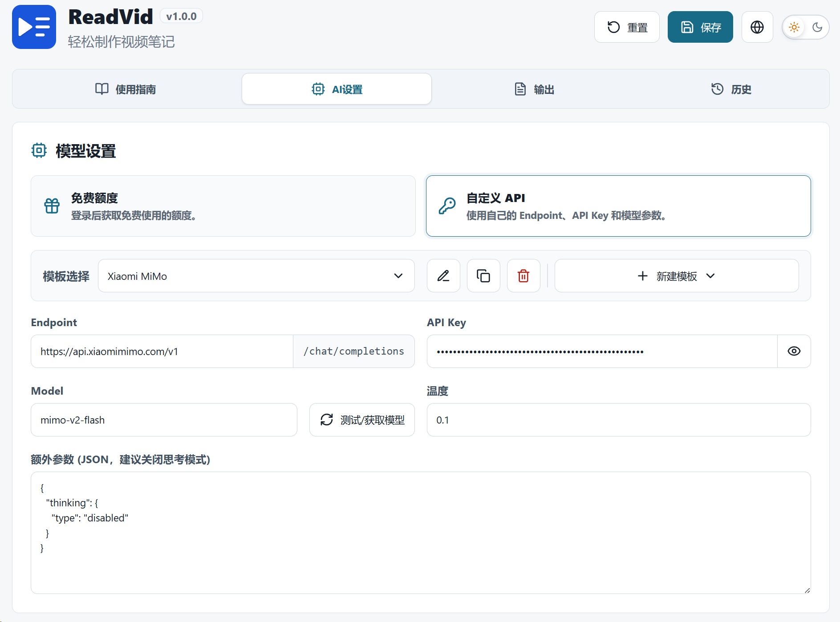Click the 温度 value field
Screen dimensions: 840x622
tap(619, 420)
